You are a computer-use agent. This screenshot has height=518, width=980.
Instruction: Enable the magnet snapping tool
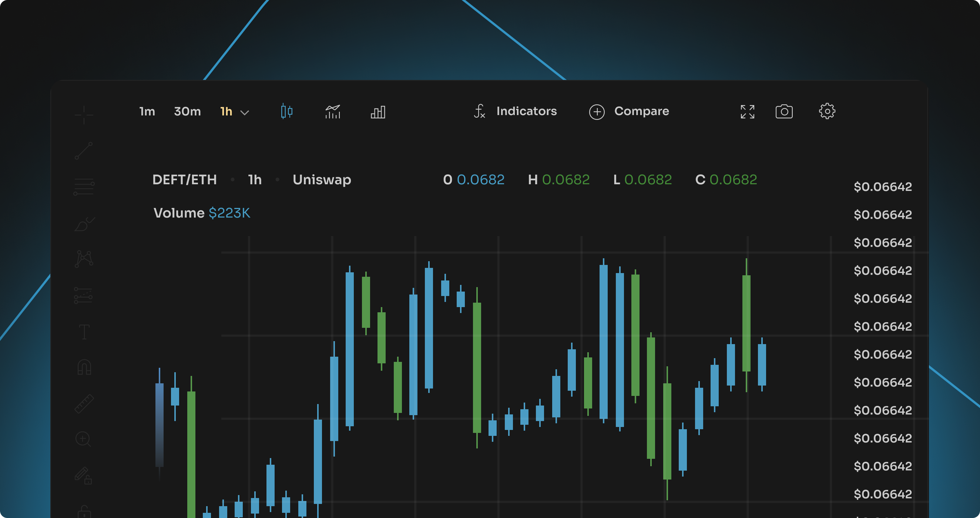[x=84, y=367]
